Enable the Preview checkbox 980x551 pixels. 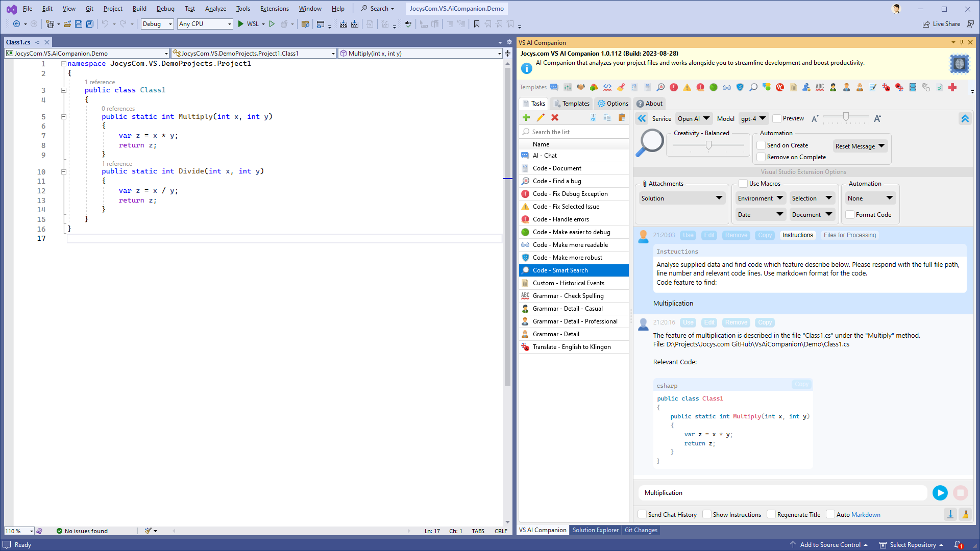tap(777, 118)
